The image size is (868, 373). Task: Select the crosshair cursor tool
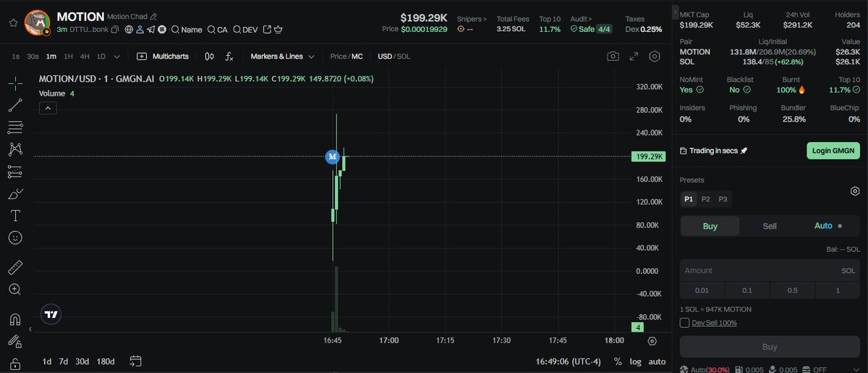tap(15, 83)
